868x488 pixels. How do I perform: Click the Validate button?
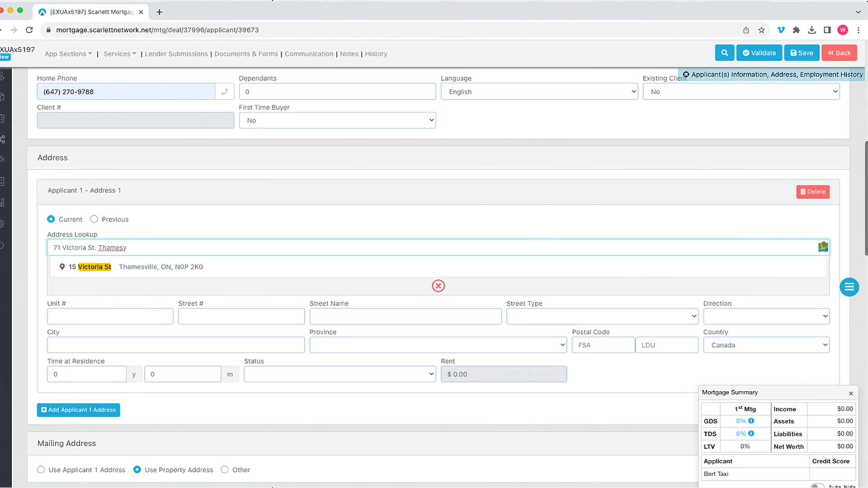[759, 53]
